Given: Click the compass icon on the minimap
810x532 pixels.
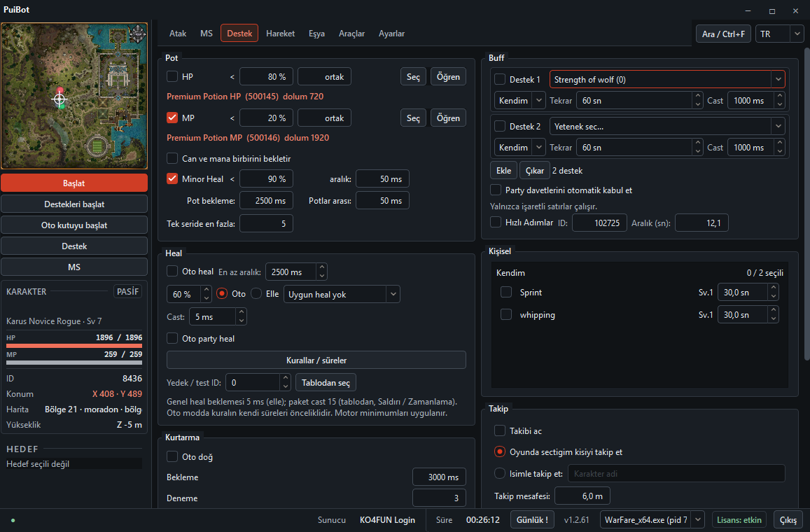Looking at the screenshot, I should click(x=137, y=34).
